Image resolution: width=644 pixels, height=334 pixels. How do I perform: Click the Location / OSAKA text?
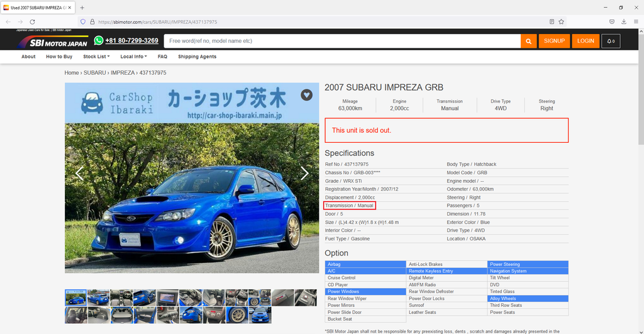coord(466,238)
